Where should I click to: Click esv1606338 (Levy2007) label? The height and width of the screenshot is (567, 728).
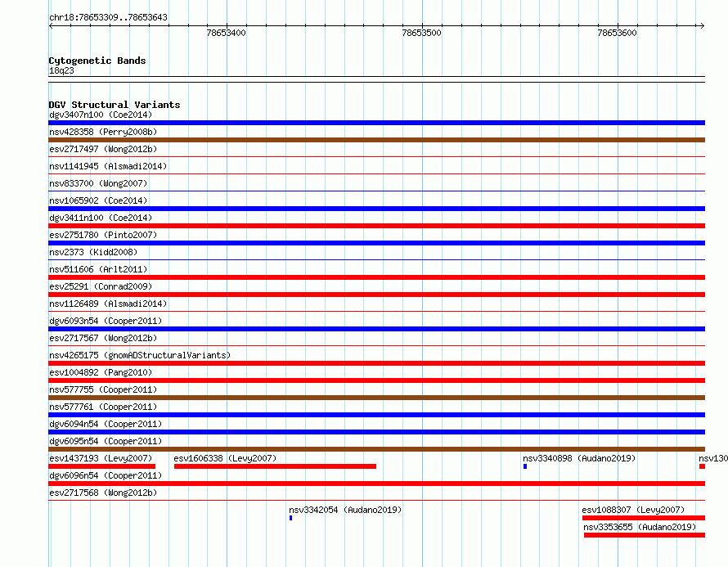pos(225,458)
